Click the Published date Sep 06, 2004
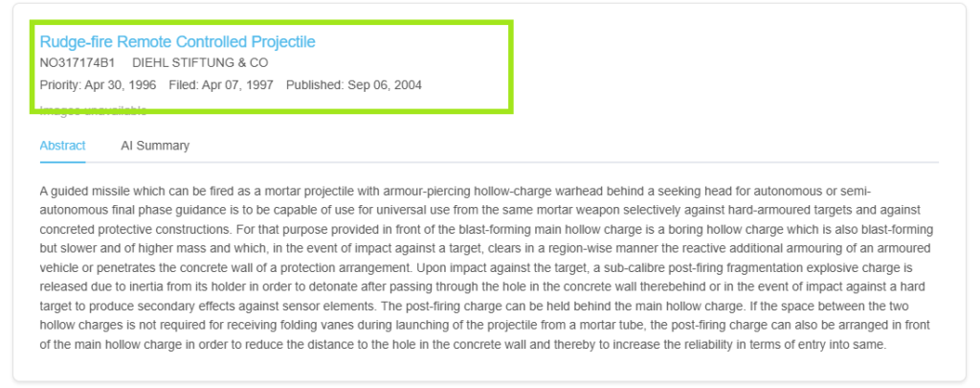Image resolution: width=980 pixels, height=388 pixels. point(384,84)
